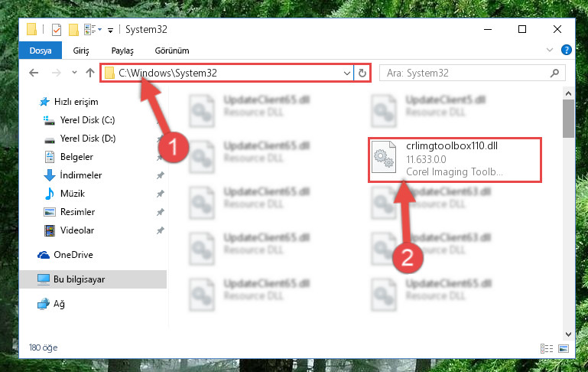The image size is (588, 372).
Task: Click the New folder quick access icon
Action: (x=73, y=29)
